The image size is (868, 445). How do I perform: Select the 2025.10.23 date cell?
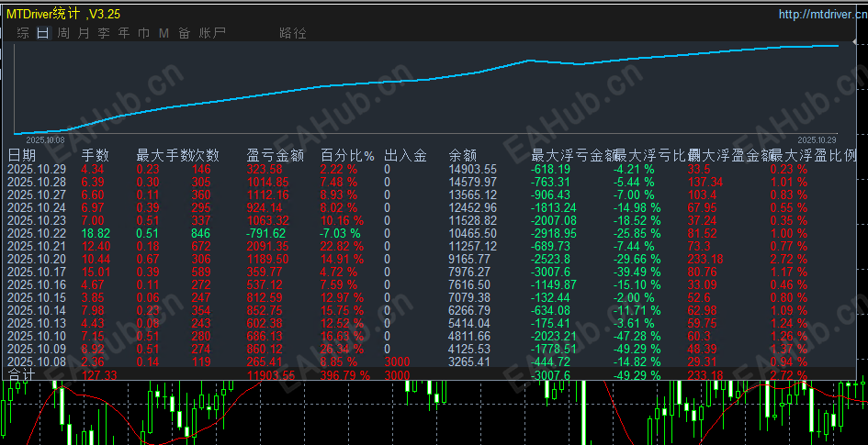tap(37, 220)
